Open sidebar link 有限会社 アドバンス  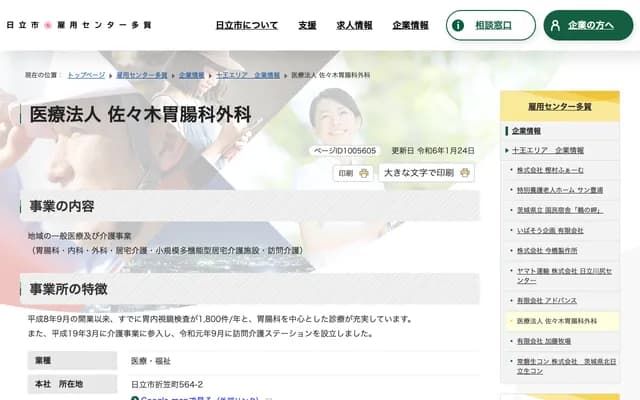(x=547, y=301)
